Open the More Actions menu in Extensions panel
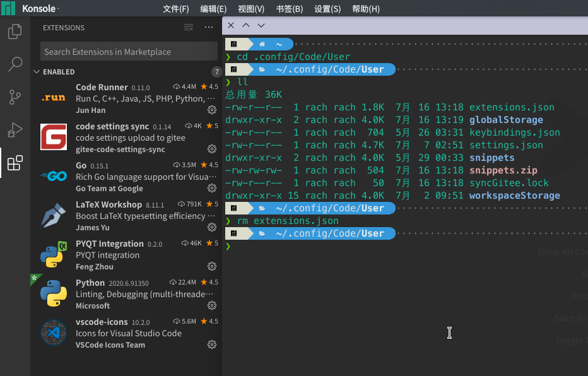 click(208, 27)
